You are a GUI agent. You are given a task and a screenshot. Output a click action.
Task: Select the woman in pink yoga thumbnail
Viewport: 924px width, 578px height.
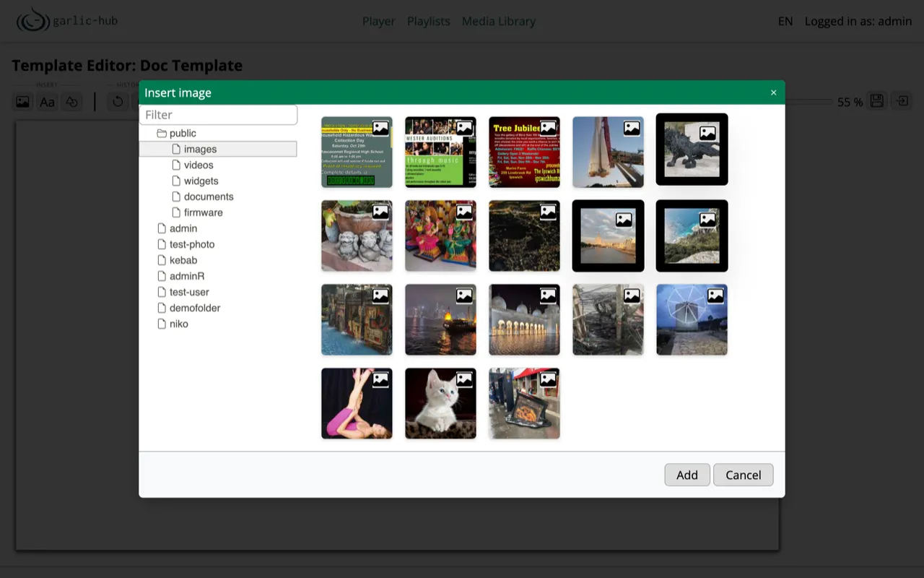pyautogui.click(x=357, y=403)
